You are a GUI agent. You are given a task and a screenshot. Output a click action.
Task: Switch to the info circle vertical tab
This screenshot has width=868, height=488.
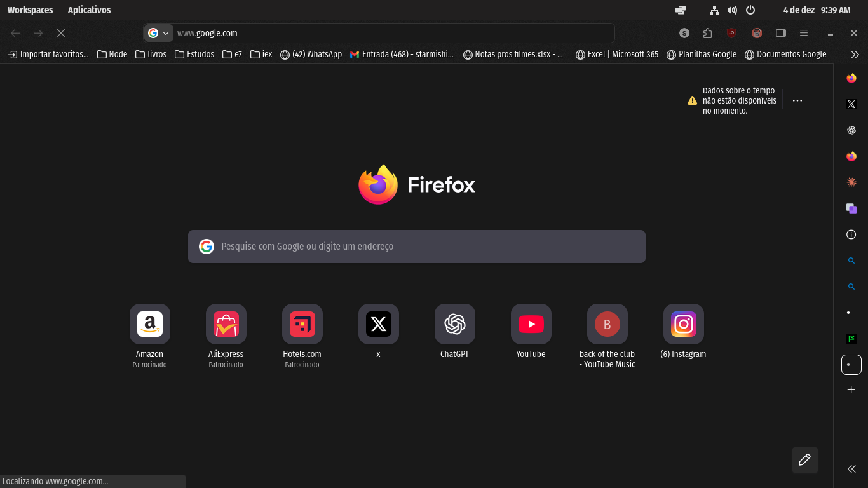(851, 234)
